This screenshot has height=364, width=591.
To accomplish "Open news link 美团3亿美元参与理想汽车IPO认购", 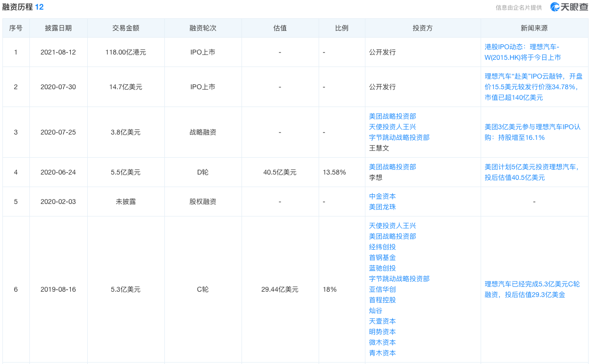I will pyautogui.click(x=533, y=132).
